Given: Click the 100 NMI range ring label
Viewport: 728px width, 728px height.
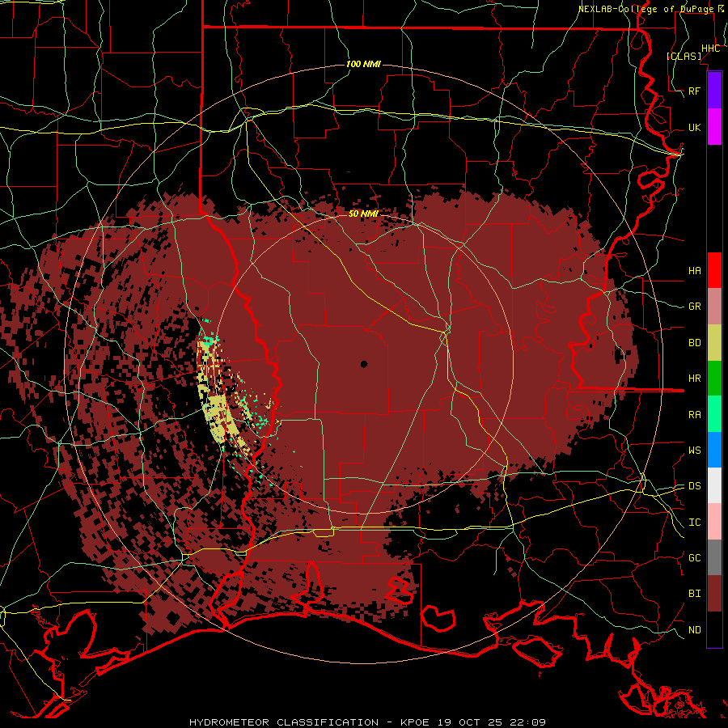Looking at the screenshot, I should click(363, 64).
